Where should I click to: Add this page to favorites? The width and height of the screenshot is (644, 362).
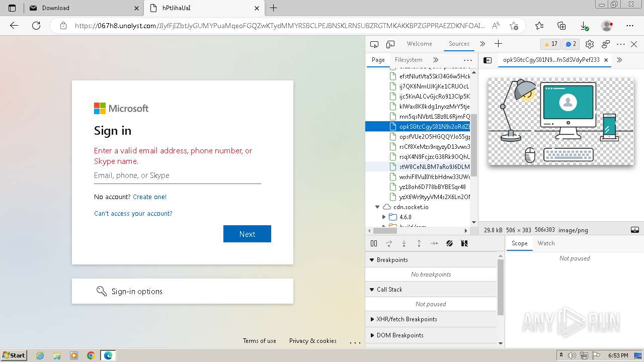(514, 26)
